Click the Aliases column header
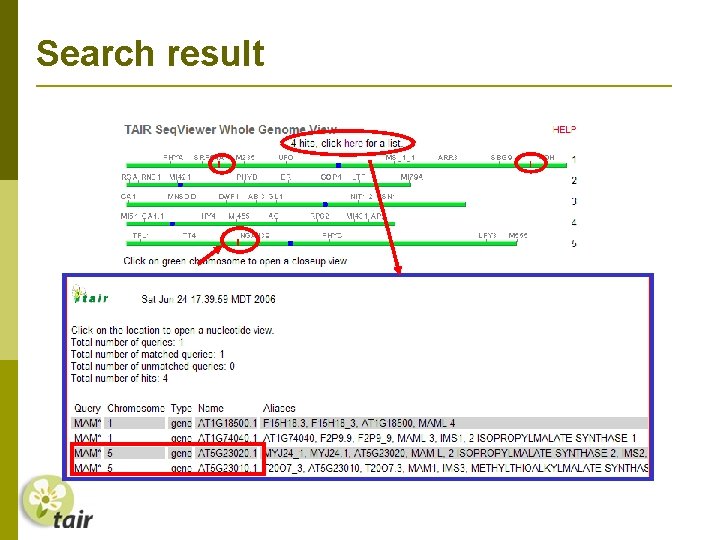The width and height of the screenshot is (720, 540). coord(279,408)
